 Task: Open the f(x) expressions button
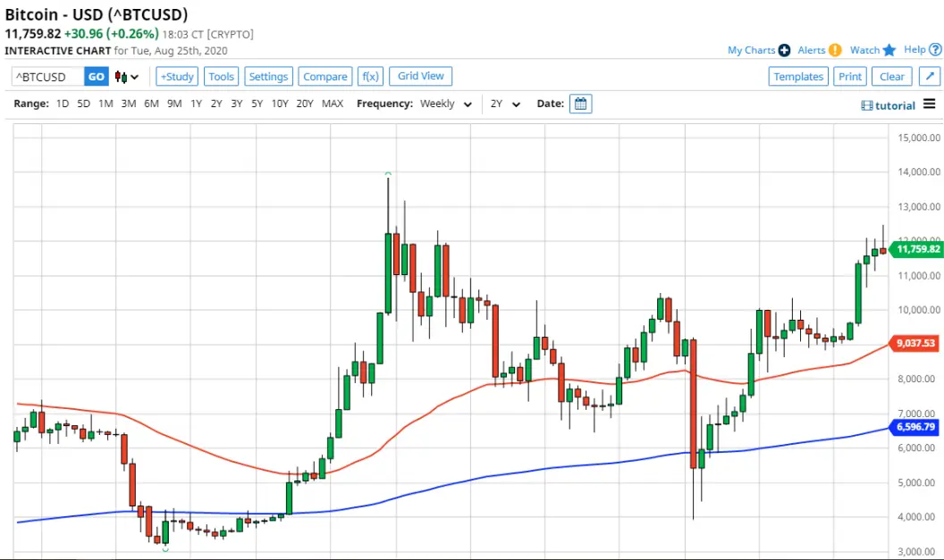[370, 77]
